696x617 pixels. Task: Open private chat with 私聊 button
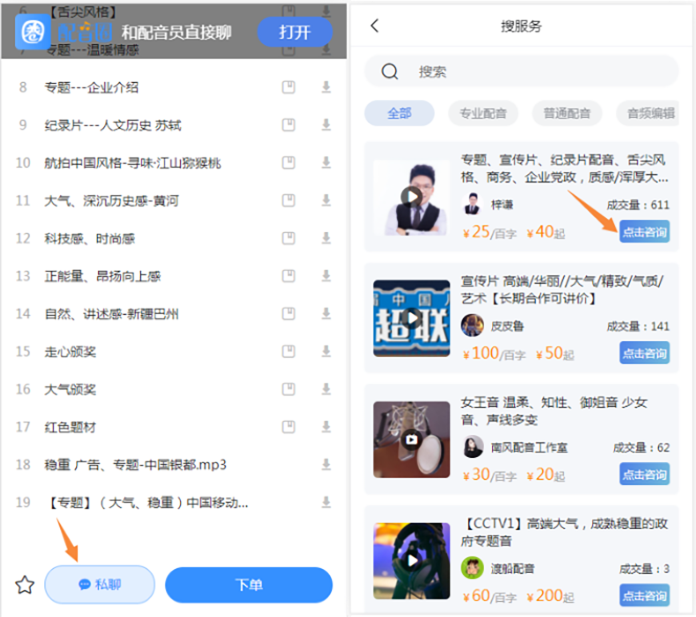point(100,585)
